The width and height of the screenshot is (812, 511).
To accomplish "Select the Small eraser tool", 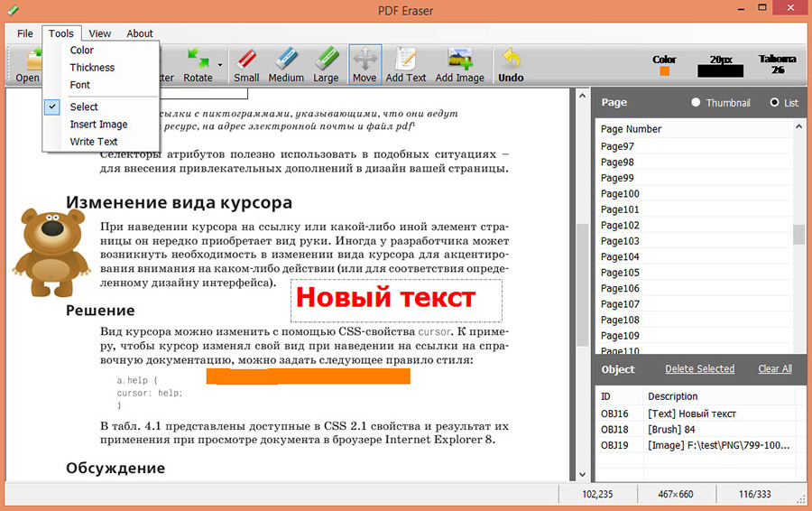I will pos(246,65).
